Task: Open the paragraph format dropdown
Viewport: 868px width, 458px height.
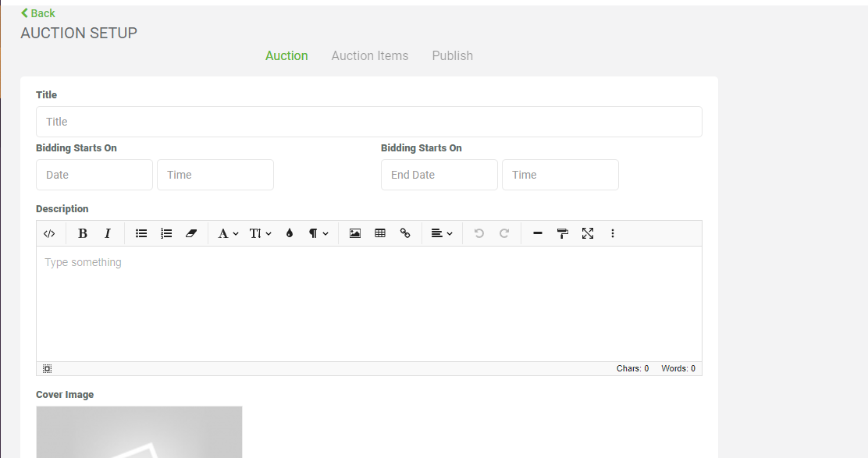Action: click(318, 233)
